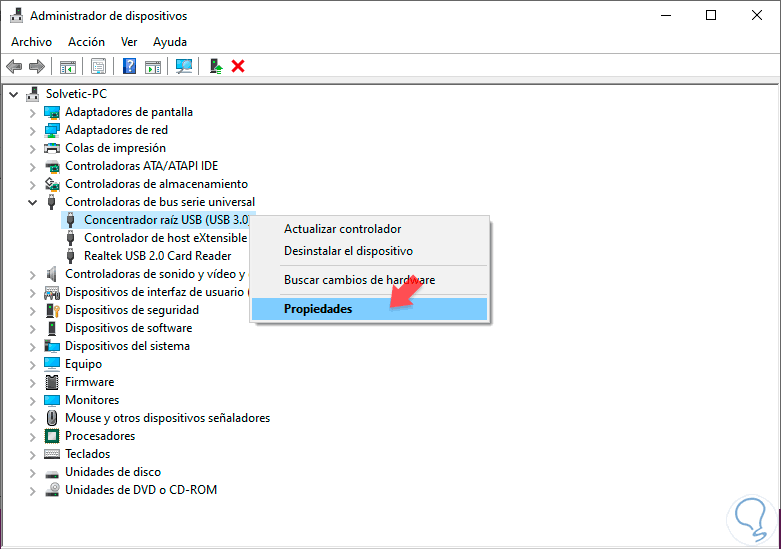Click the USB icon beside Controladoras de bus serie universal

click(51, 202)
